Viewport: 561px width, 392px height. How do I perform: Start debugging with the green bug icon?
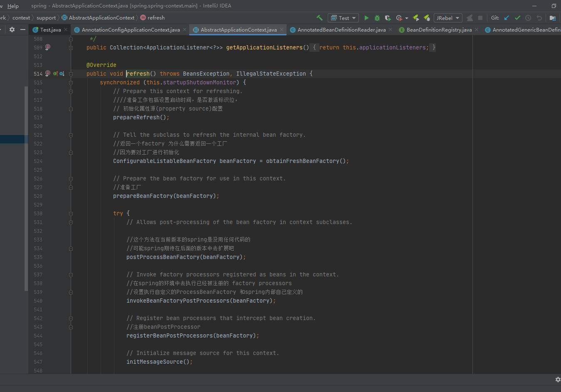pos(377,18)
